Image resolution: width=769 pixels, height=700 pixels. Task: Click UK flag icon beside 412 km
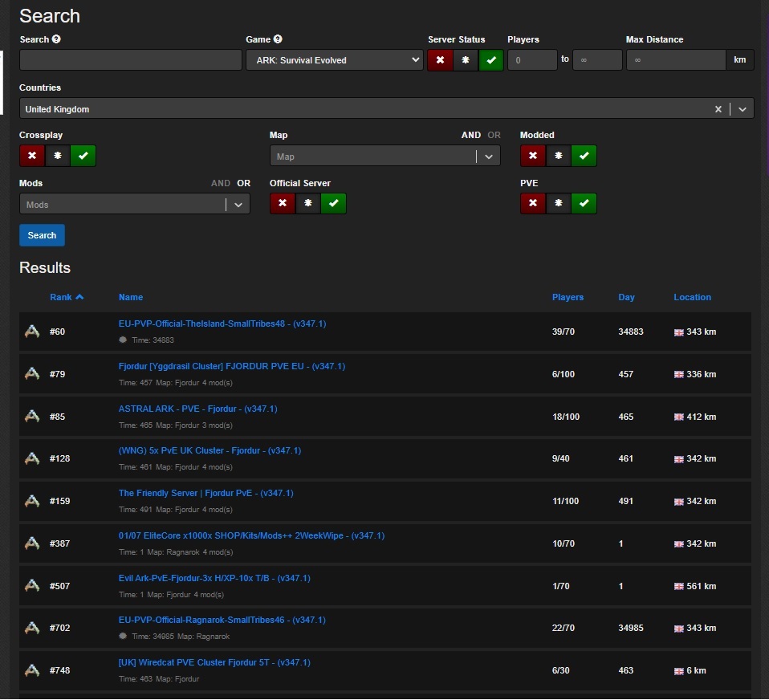(679, 417)
